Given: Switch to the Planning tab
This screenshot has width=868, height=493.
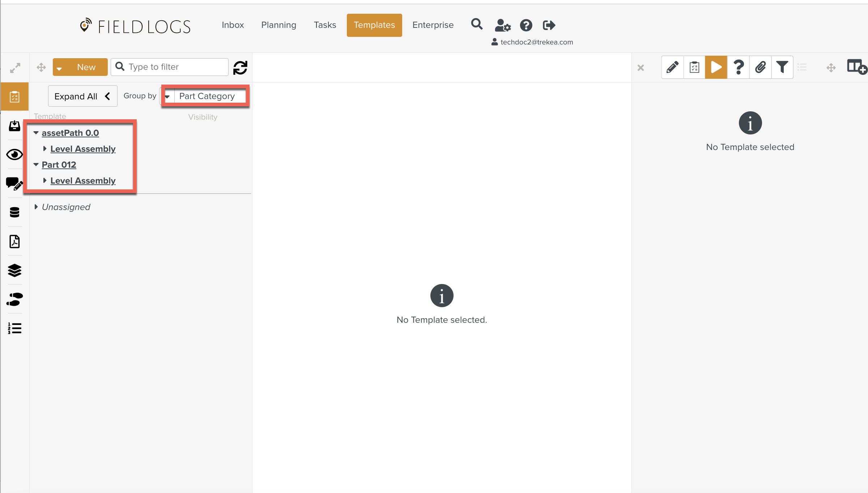Looking at the screenshot, I should point(278,25).
